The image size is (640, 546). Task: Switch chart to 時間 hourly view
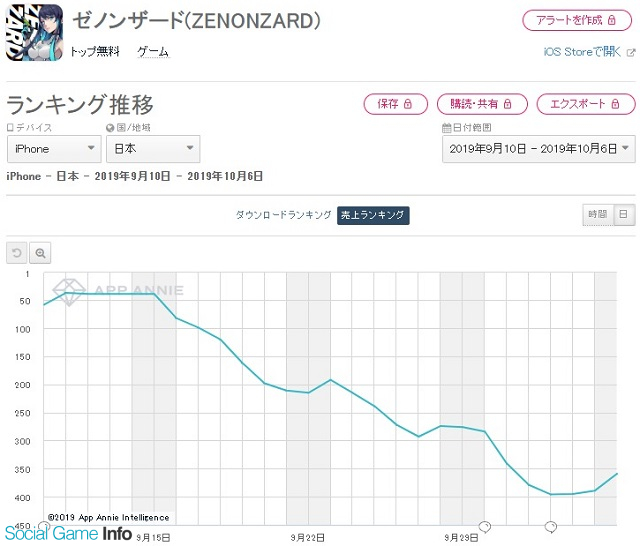[598, 214]
